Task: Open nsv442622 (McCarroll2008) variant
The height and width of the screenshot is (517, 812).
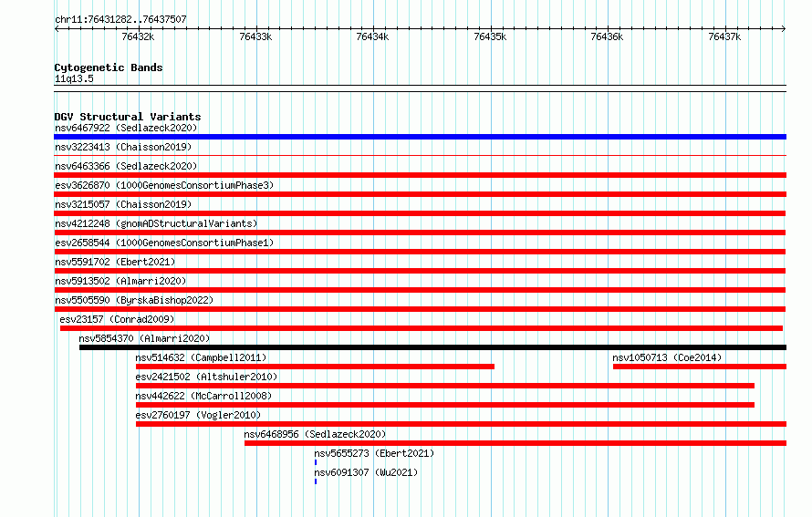Action: [x=203, y=396]
